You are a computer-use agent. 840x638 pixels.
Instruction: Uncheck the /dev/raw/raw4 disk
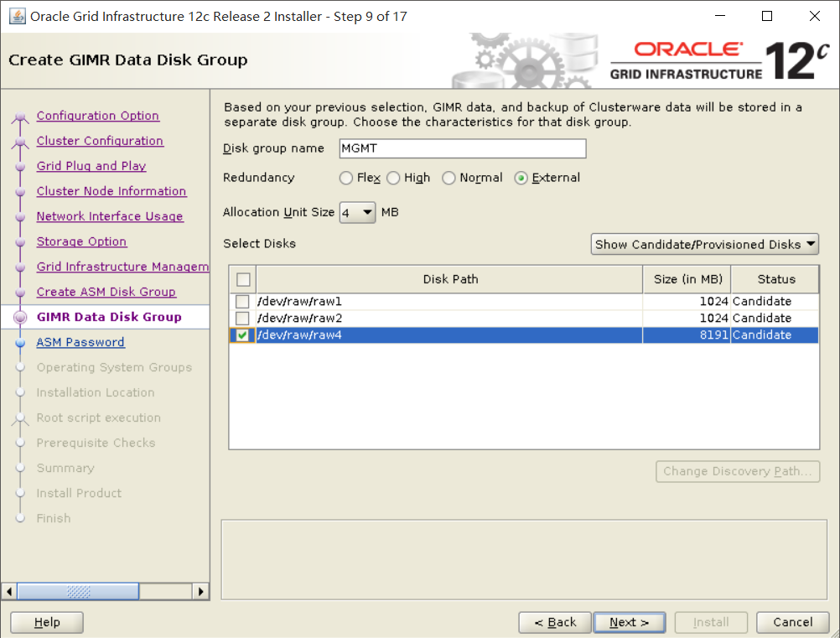click(x=241, y=335)
